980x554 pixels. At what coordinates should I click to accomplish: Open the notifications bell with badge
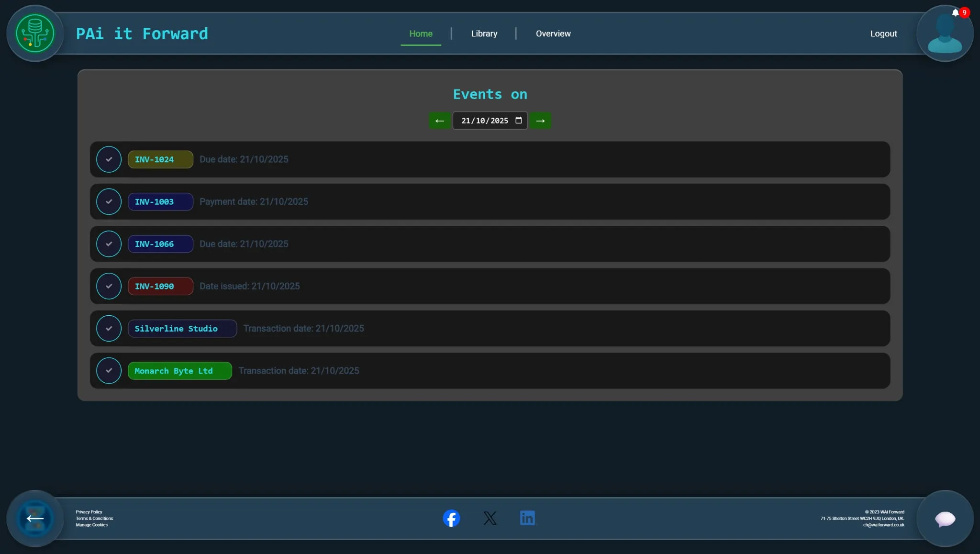click(x=955, y=13)
